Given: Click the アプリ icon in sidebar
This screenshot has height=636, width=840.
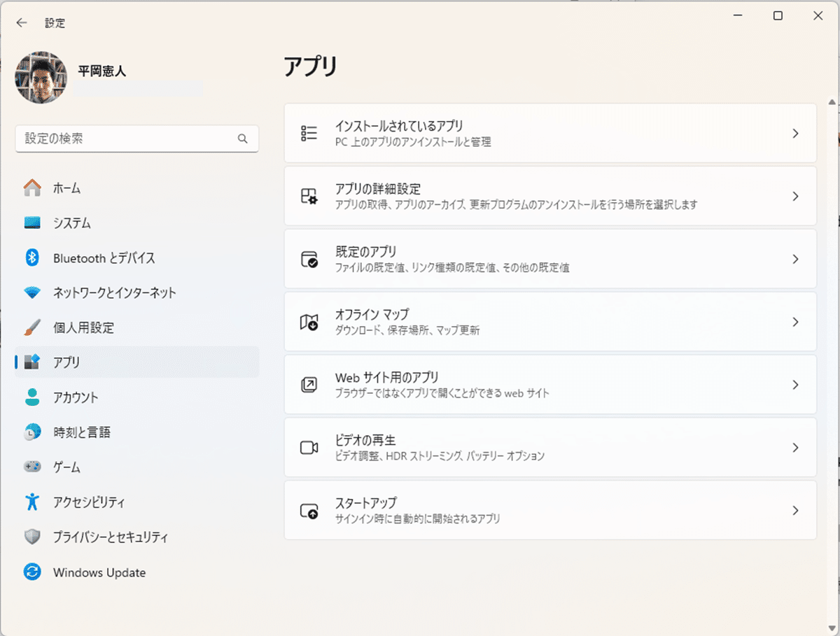Looking at the screenshot, I should tap(32, 362).
